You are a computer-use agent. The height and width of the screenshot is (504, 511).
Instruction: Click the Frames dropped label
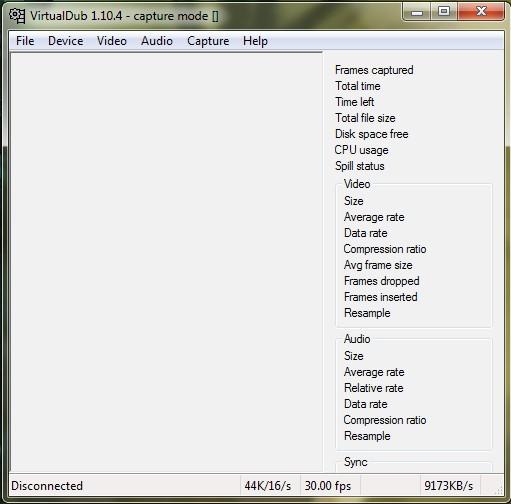(382, 281)
